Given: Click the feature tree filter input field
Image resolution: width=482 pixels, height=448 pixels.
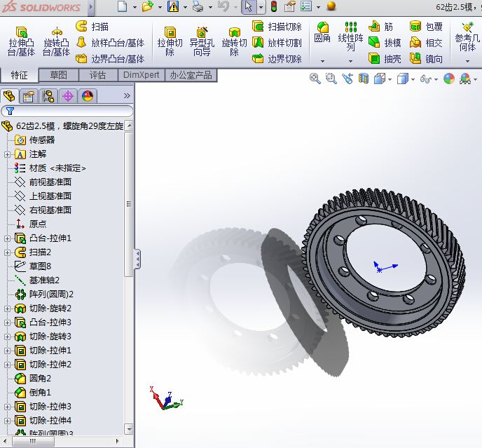Looking at the screenshot, I should click(x=68, y=111).
